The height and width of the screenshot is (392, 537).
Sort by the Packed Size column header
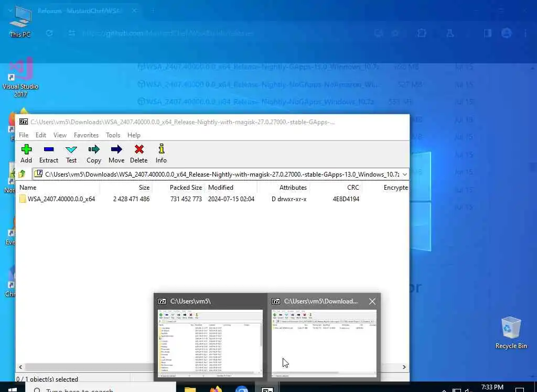point(186,188)
